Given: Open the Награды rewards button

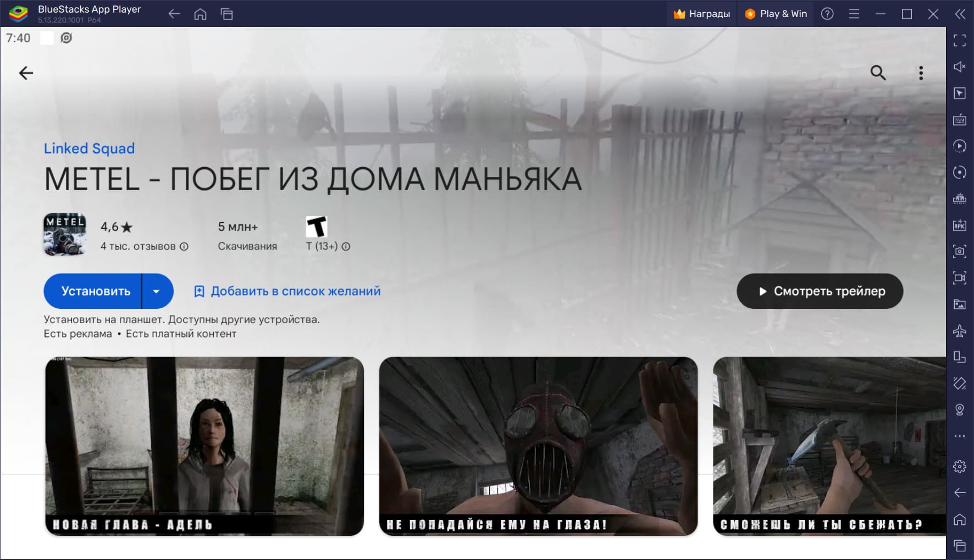Looking at the screenshot, I should 702,14.
